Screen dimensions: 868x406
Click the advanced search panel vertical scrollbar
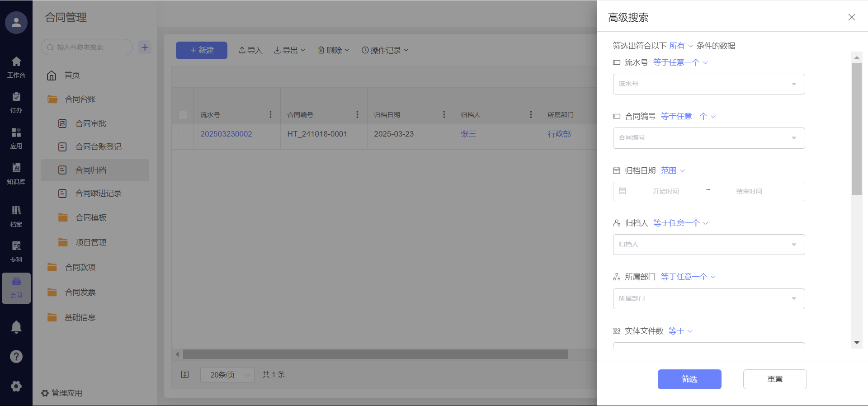tap(856, 129)
